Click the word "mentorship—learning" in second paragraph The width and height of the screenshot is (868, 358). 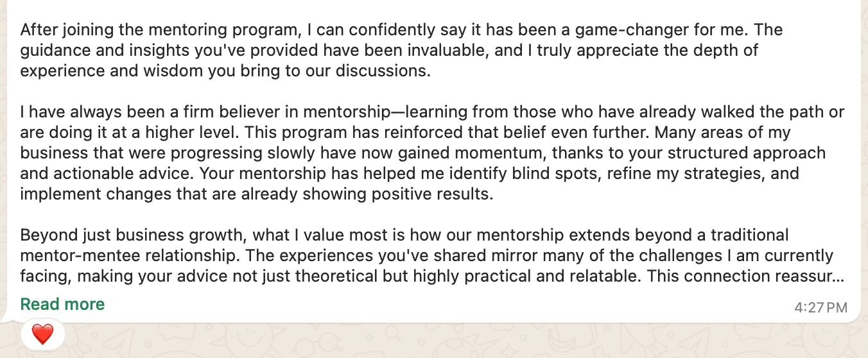383,112
